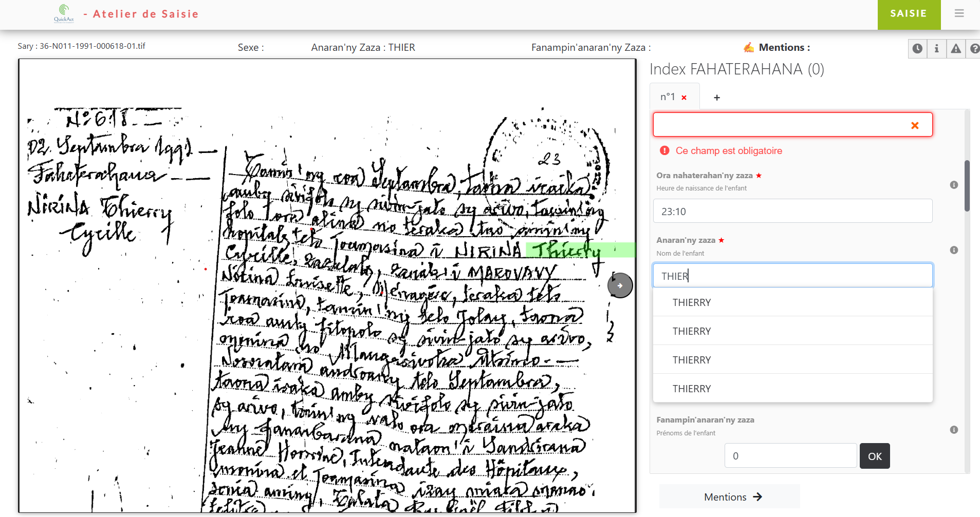Close the n°1 tab with red x
The image size is (980, 517).
point(684,98)
